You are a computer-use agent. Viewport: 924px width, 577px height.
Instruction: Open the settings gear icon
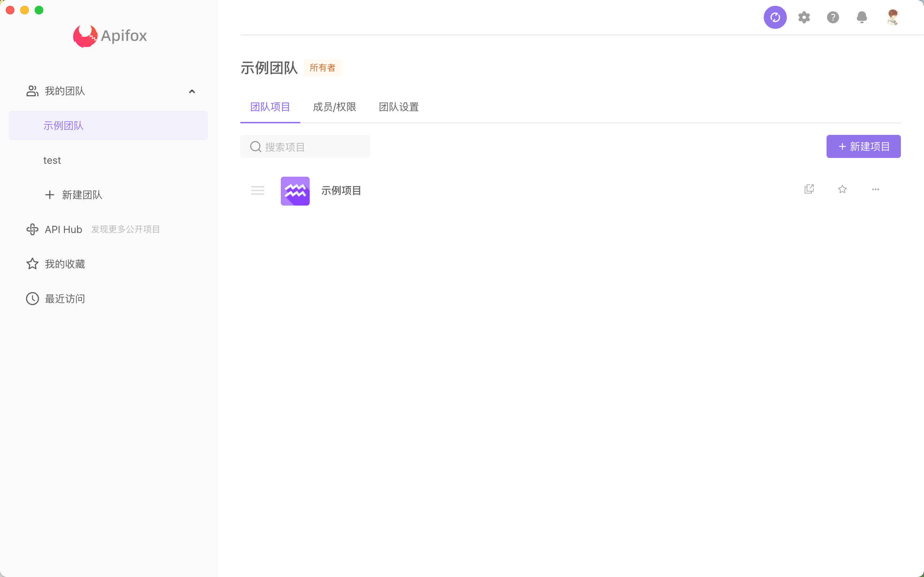coord(804,17)
